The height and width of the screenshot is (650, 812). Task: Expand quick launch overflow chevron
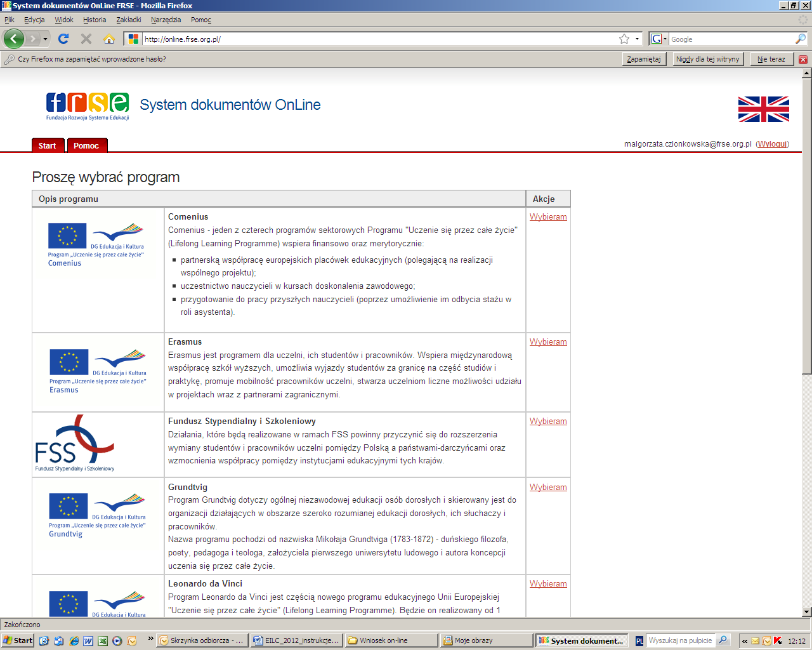point(150,639)
